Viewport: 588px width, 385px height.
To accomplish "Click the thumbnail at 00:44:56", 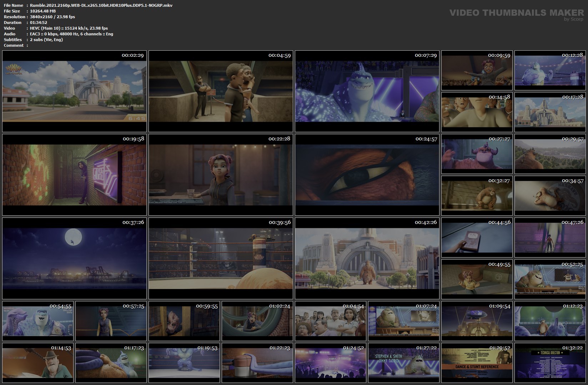I will pos(477,237).
